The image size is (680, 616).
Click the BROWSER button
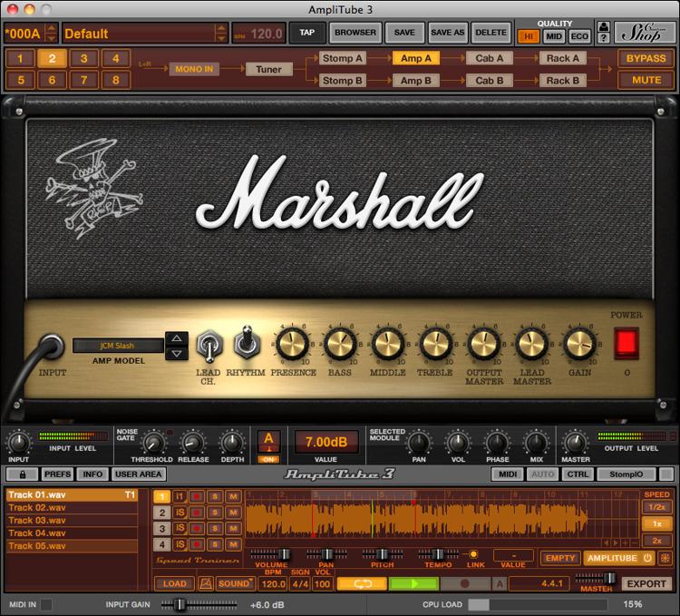coord(355,33)
